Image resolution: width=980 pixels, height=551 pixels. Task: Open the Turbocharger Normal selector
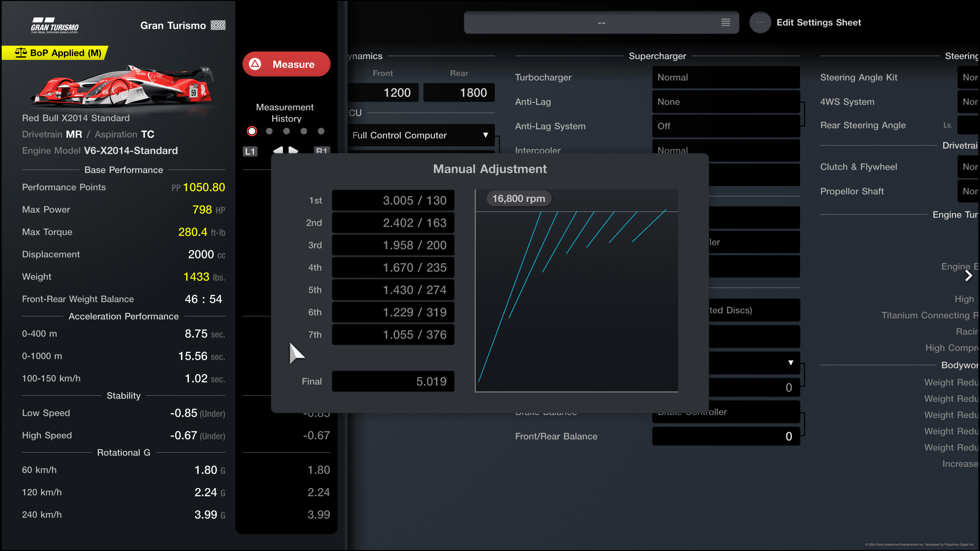pyautogui.click(x=726, y=78)
